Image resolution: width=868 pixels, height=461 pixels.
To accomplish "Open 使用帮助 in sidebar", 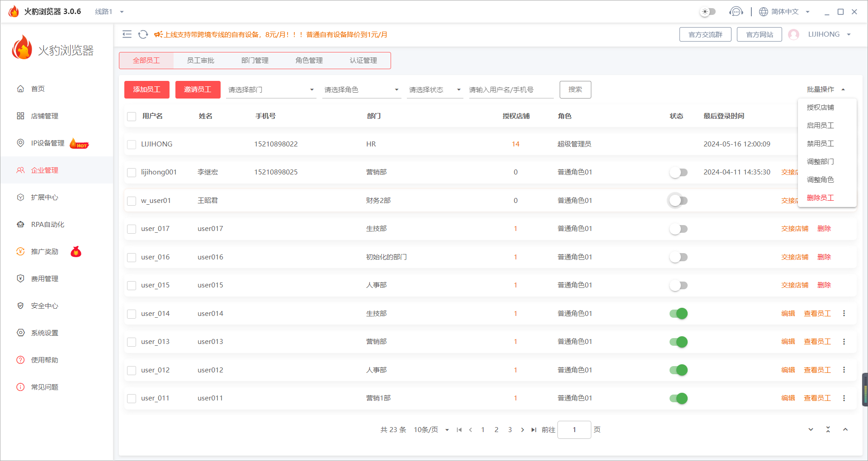I will pos(57,360).
